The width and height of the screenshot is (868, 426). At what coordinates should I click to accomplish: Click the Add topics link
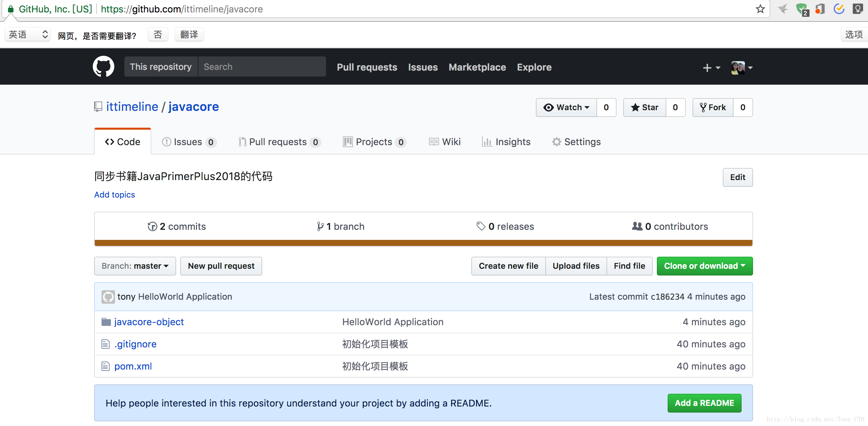tap(115, 195)
